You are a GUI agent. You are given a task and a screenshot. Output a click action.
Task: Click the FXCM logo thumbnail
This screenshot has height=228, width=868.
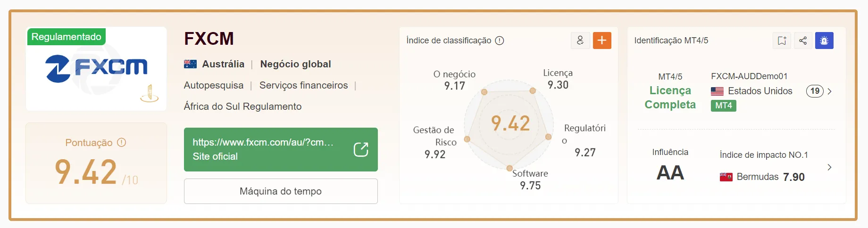pos(96,69)
